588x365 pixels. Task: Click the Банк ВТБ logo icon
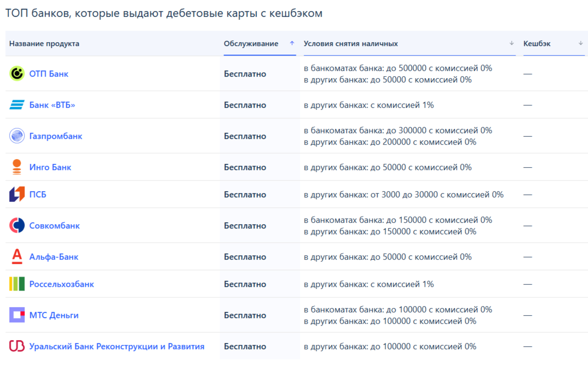click(x=17, y=105)
